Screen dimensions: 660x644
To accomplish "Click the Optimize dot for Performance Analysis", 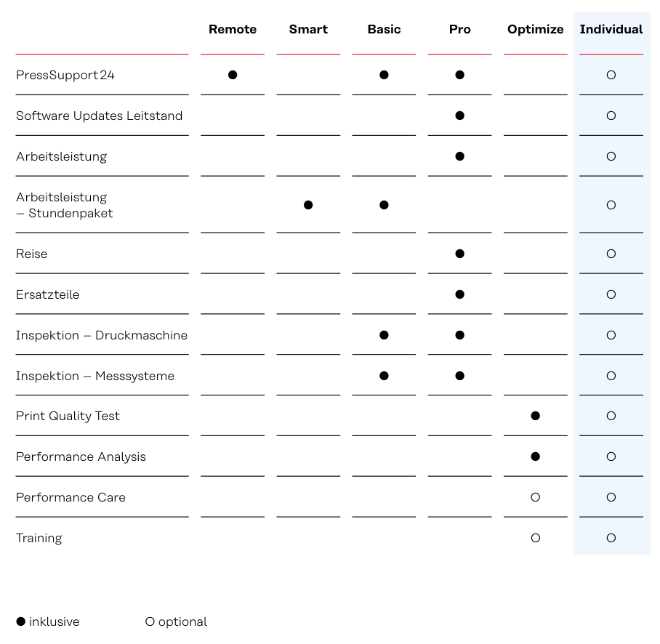I will pyautogui.click(x=536, y=456).
